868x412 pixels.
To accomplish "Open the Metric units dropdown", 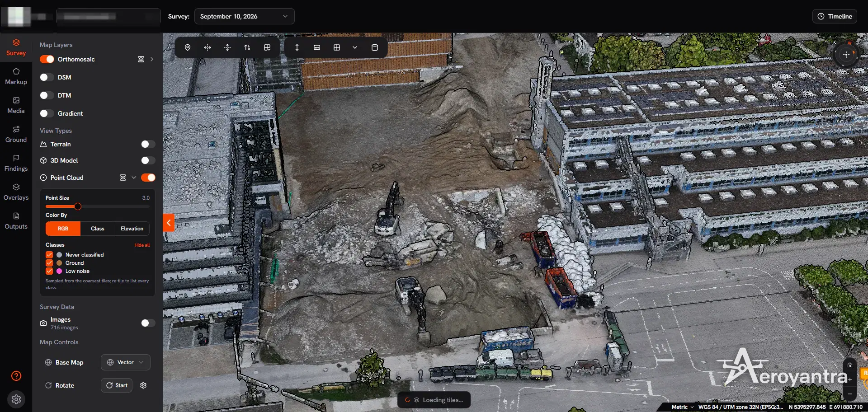I will click(x=683, y=407).
